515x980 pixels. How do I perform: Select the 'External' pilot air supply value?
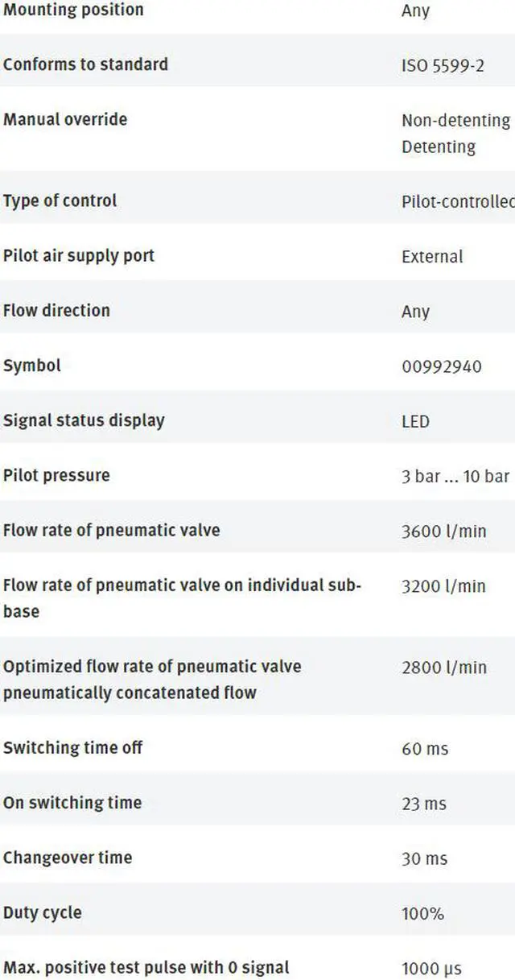click(x=432, y=257)
